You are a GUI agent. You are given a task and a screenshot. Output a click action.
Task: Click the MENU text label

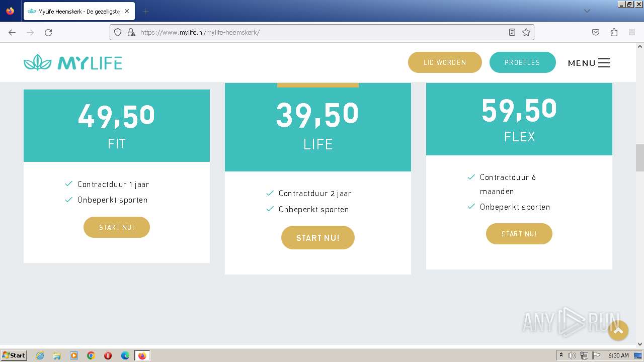point(582,63)
